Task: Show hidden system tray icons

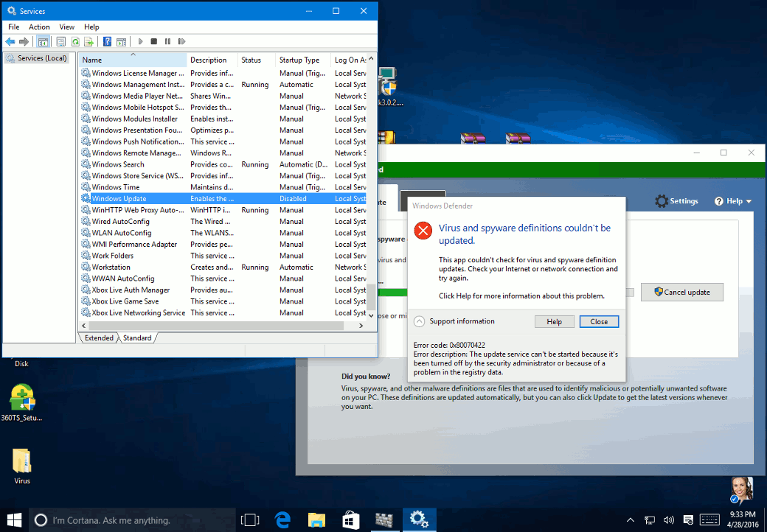Action: coord(631,519)
